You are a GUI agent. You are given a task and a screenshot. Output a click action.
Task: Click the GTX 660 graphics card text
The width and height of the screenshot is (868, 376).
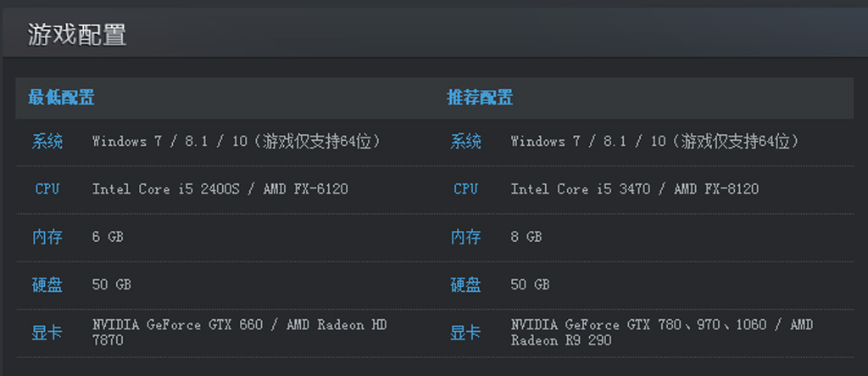177,324
